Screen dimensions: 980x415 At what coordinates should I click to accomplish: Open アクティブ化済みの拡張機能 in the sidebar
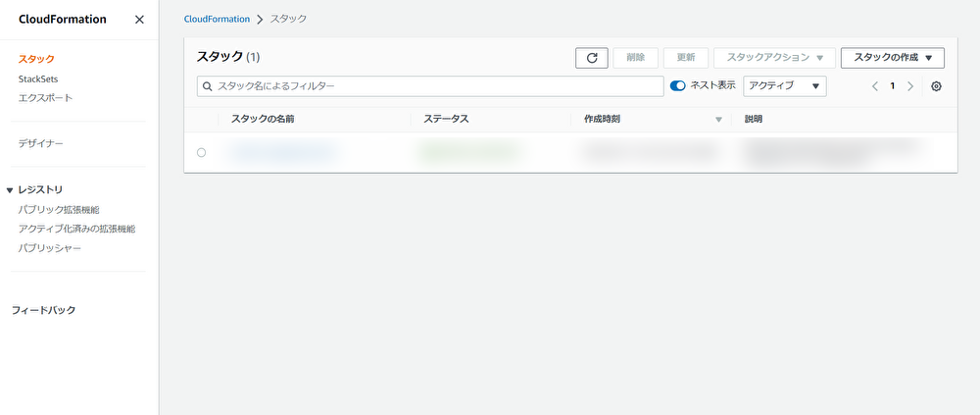[76, 230]
